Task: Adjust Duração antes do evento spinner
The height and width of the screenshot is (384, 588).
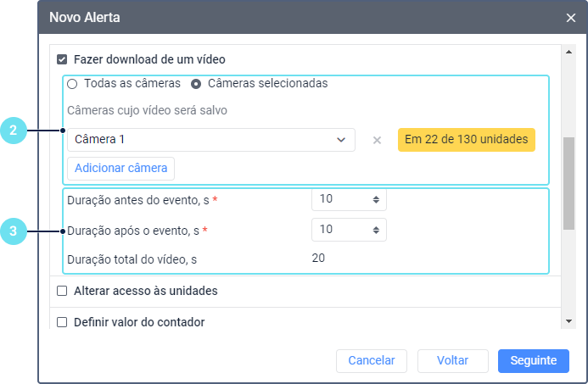Action: (376, 199)
